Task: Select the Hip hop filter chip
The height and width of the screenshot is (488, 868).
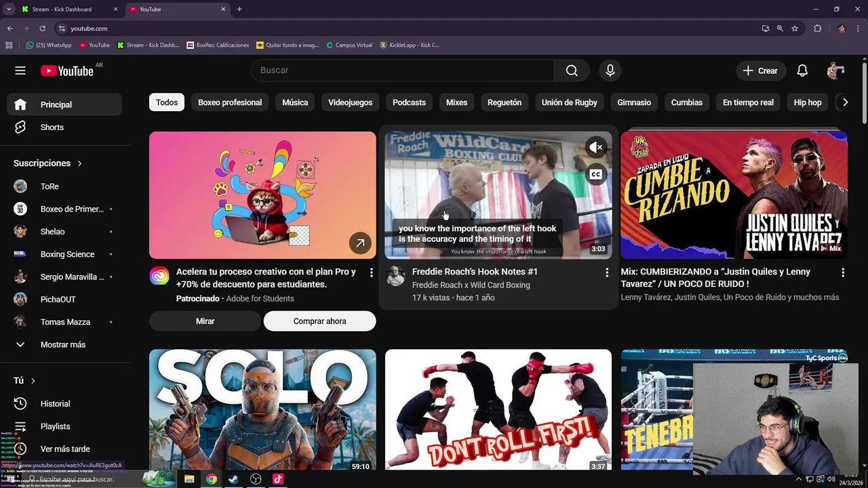Action: [808, 102]
